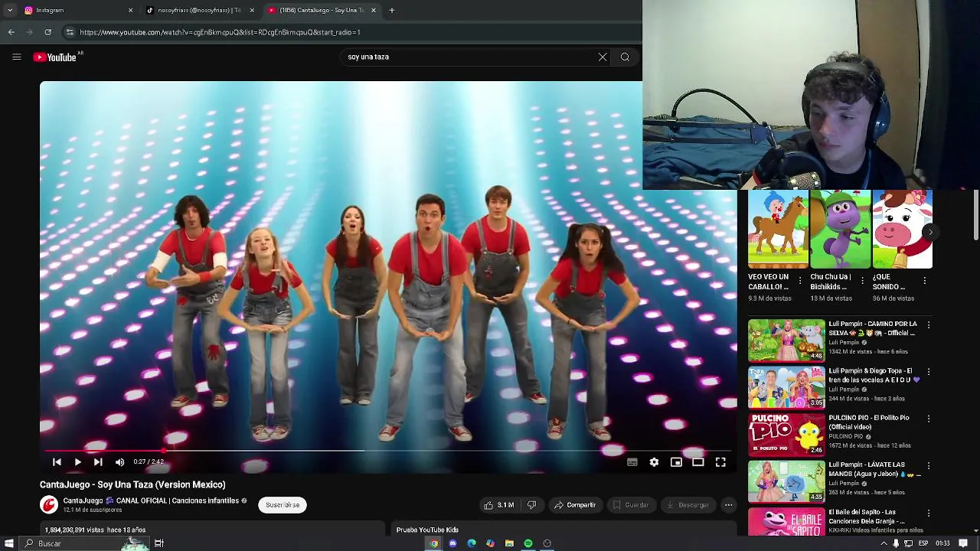This screenshot has height=551, width=980.
Task: Open options for tren de las vocales
Action: (x=929, y=372)
